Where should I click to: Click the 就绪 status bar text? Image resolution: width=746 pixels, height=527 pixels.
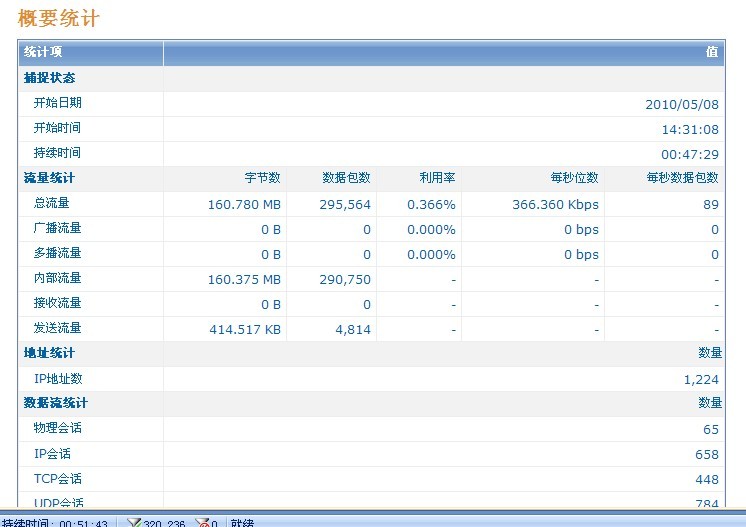242,523
